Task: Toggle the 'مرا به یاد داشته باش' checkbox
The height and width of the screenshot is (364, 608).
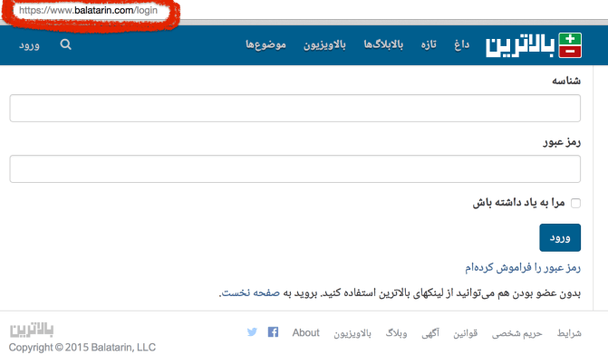Action: click(x=574, y=204)
